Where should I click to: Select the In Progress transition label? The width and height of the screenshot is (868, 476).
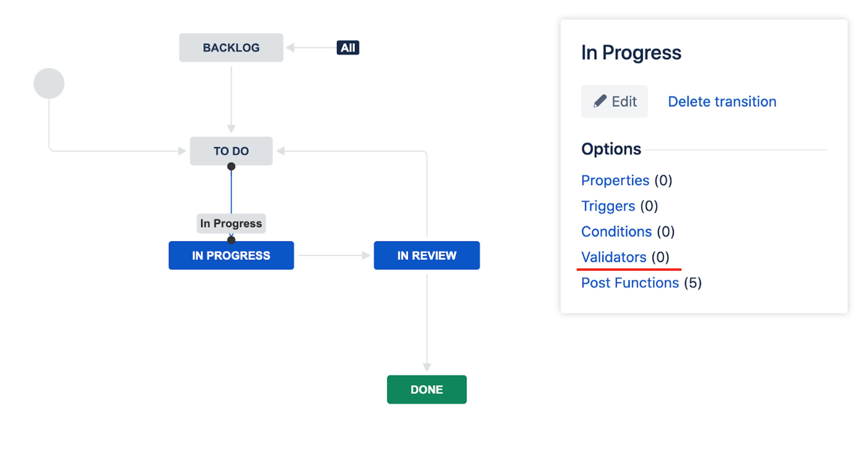coord(231,223)
